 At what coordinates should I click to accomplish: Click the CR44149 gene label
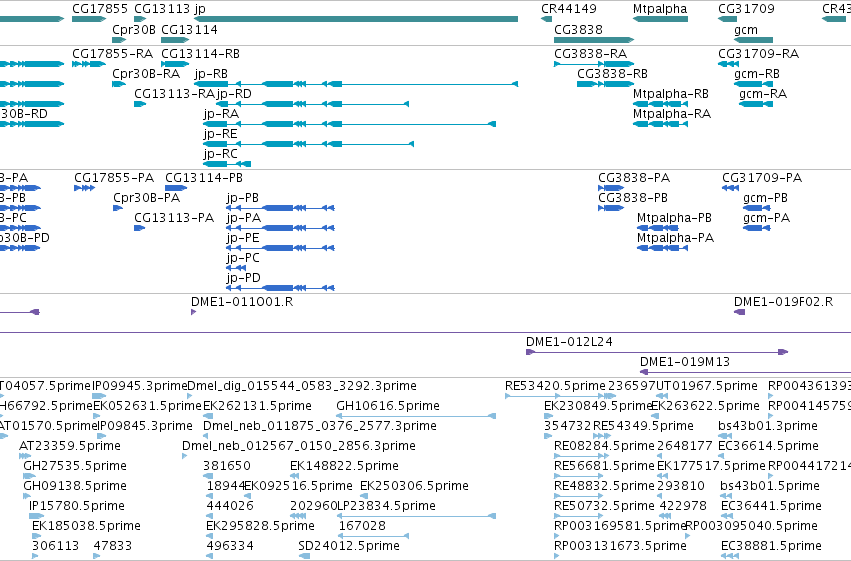[569, 9]
